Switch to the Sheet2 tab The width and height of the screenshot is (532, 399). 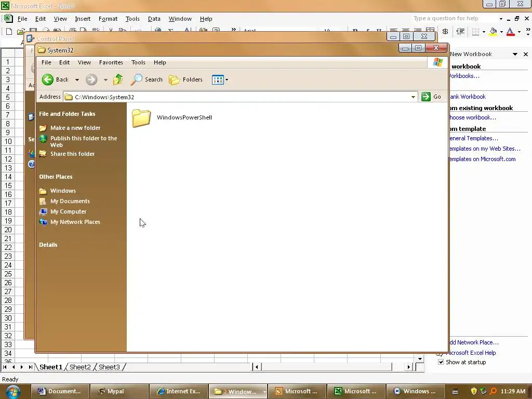click(80, 367)
